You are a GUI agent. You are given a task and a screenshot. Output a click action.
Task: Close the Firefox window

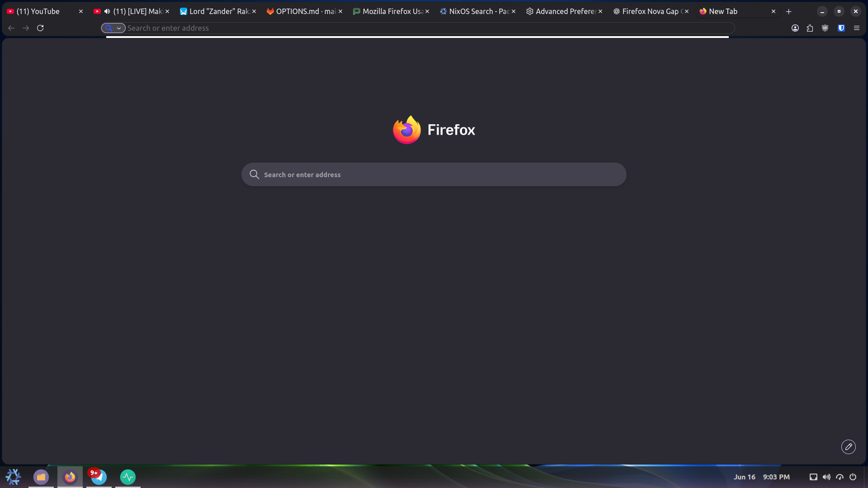tap(856, 11)
